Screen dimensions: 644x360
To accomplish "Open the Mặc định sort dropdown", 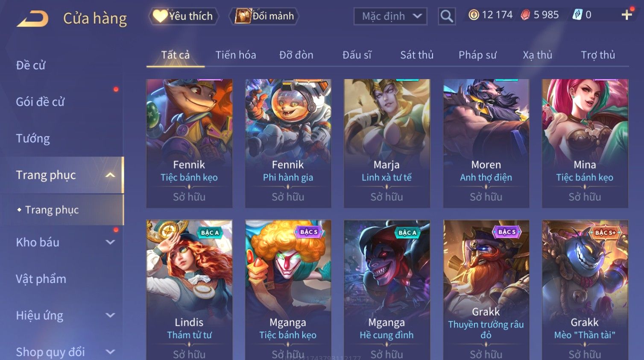I will pyautogui.click(x=390, y=16).
